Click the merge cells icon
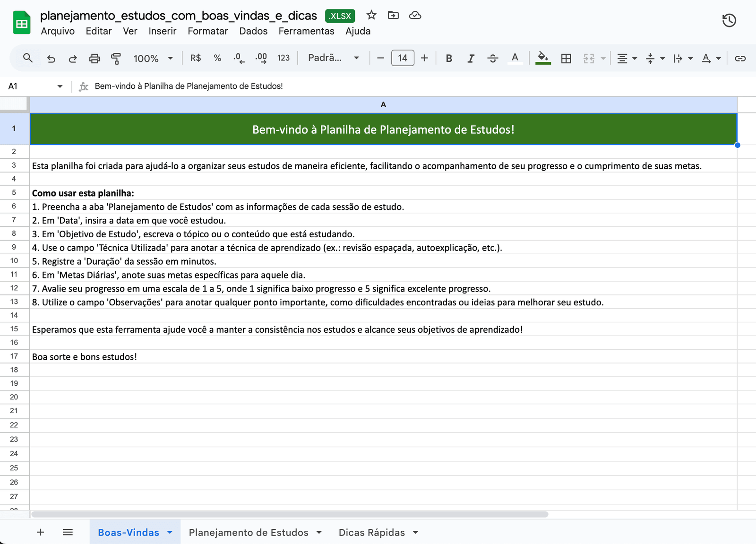756x544 pixels. point(589,58)
